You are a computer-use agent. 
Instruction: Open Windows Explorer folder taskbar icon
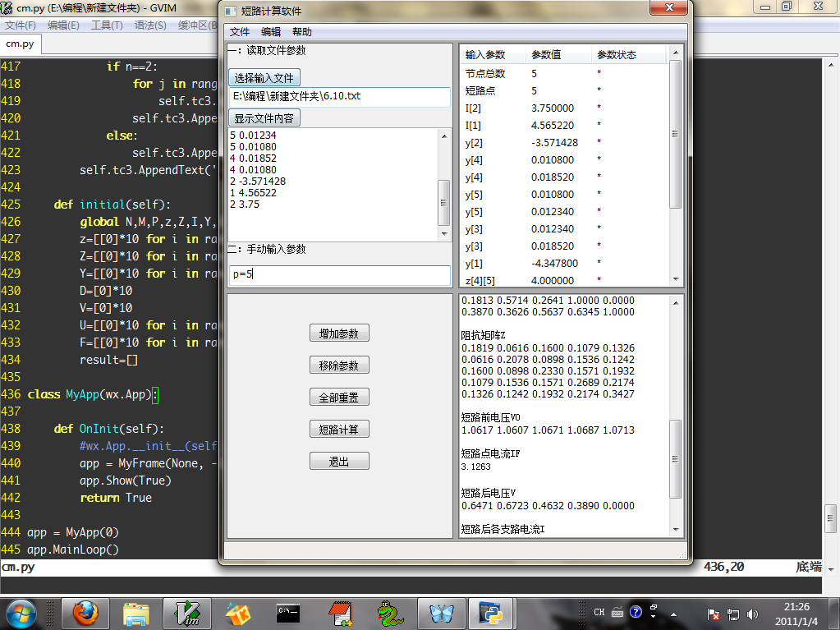coord(136,614)
